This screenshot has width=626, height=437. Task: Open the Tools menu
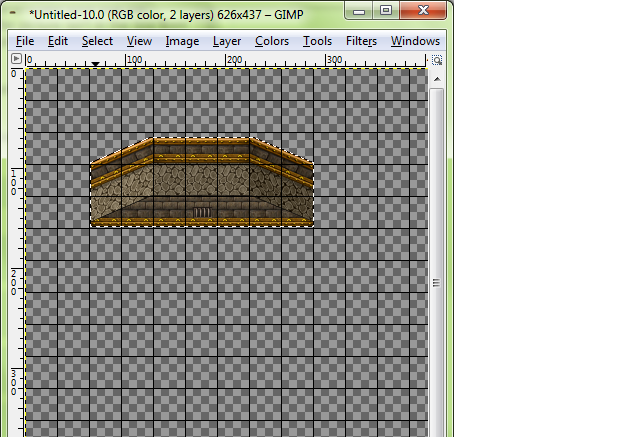[317, 41]
